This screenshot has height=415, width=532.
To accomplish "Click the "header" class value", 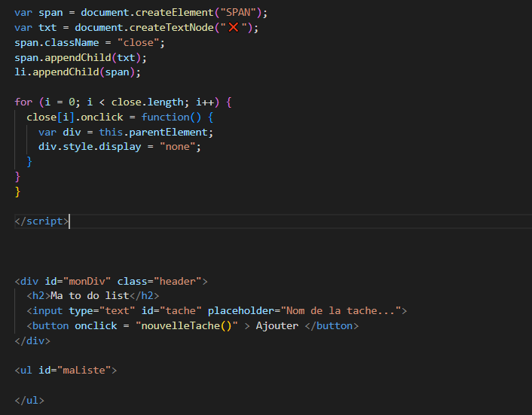I will point(178,281).
